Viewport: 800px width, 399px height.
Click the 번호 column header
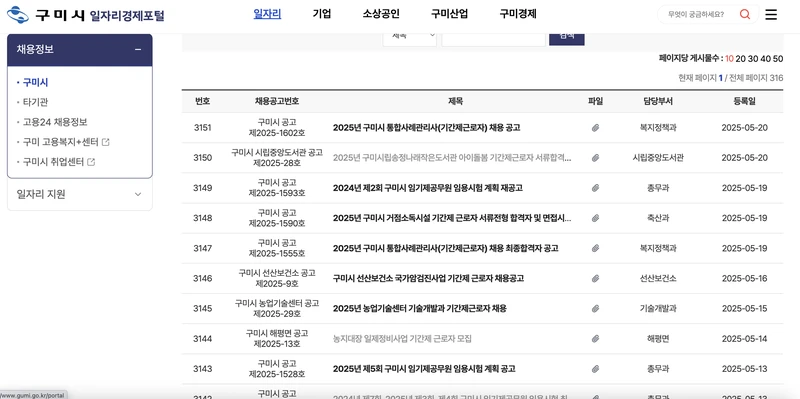click(203, 101)
